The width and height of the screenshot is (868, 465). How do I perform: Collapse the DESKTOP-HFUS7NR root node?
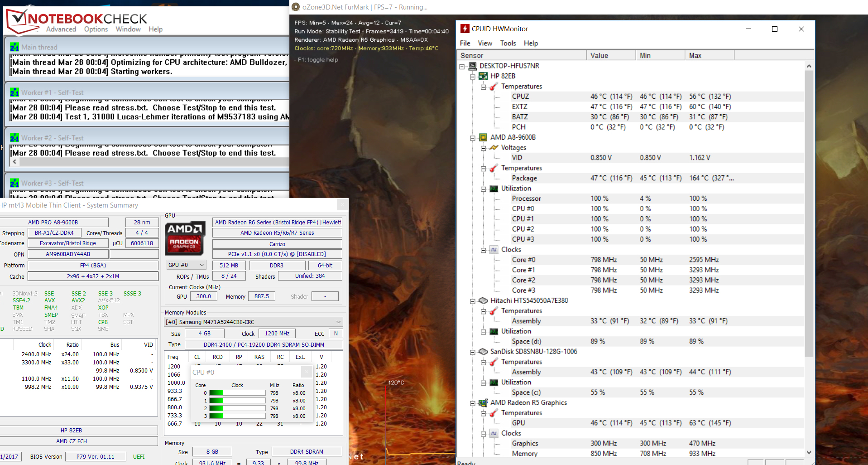(462, 66)
